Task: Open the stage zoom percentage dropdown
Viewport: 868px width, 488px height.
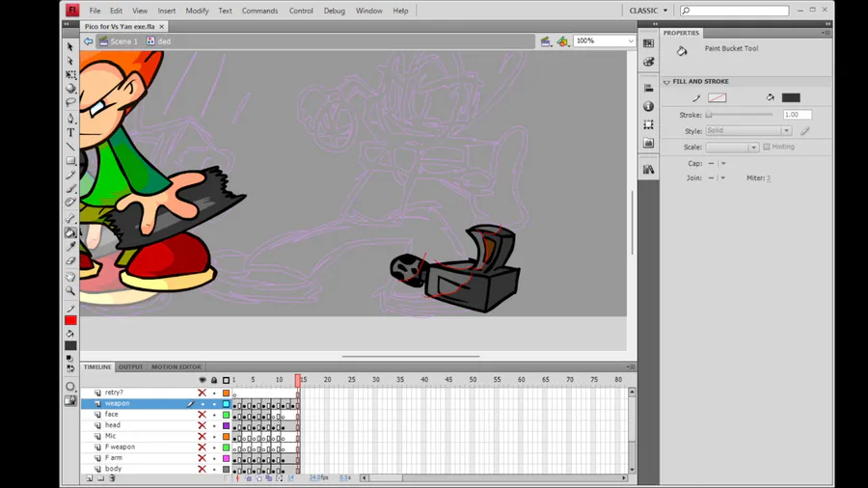Action: [x=631, y=41]
